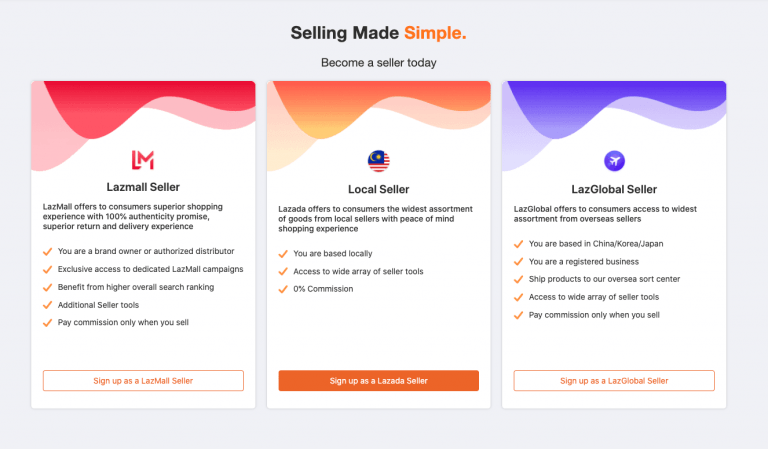Screen dimensions: 768x449
Task: Click the Malaysia flag icon
Action: (379, 161)
